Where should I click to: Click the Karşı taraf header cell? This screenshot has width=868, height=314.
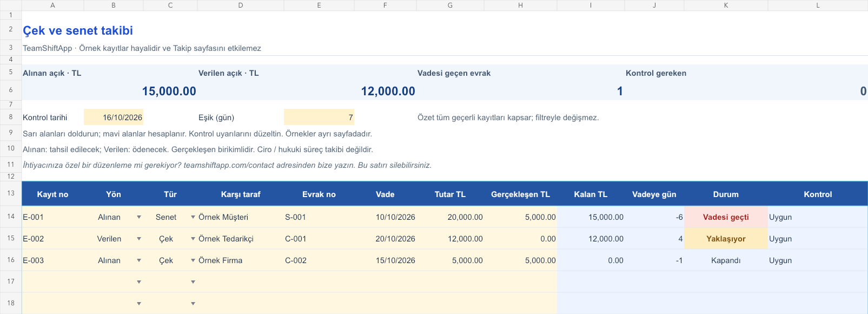coord(241,194)
